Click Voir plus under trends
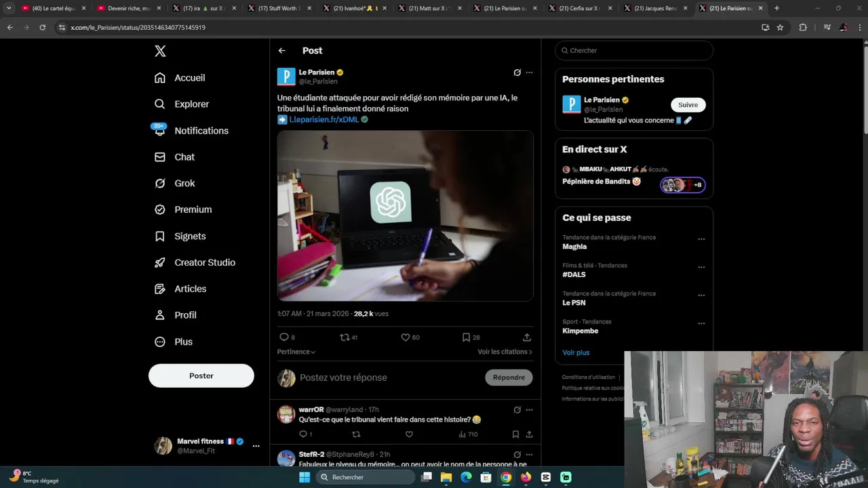The image size is (868, 488). coord(576,352)
